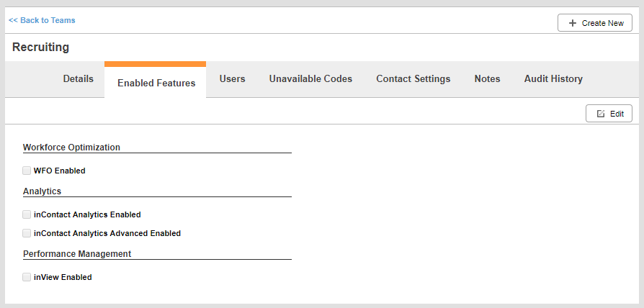The height and width of the screenshot is (308, 644).
Task: Follow the Back to Teams link
Action: [x=42, y=20]
